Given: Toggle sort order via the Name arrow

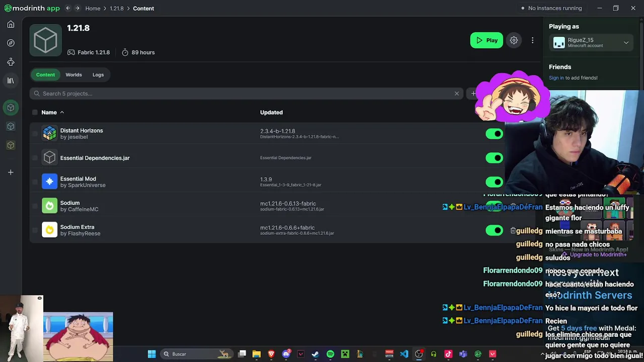Looking at the screenshot, I should point(62,112).
